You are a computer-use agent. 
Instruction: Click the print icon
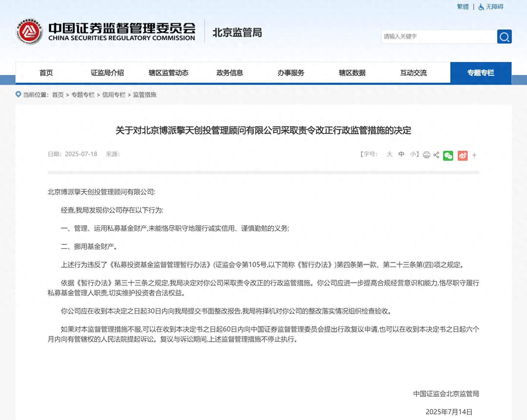[x=426, y=155]
